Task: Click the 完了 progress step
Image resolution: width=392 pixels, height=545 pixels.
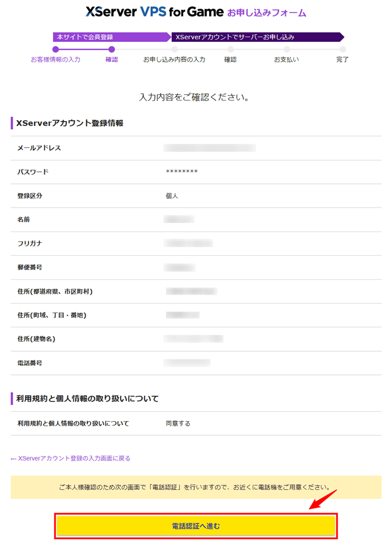Action: [x=342, y=60]
